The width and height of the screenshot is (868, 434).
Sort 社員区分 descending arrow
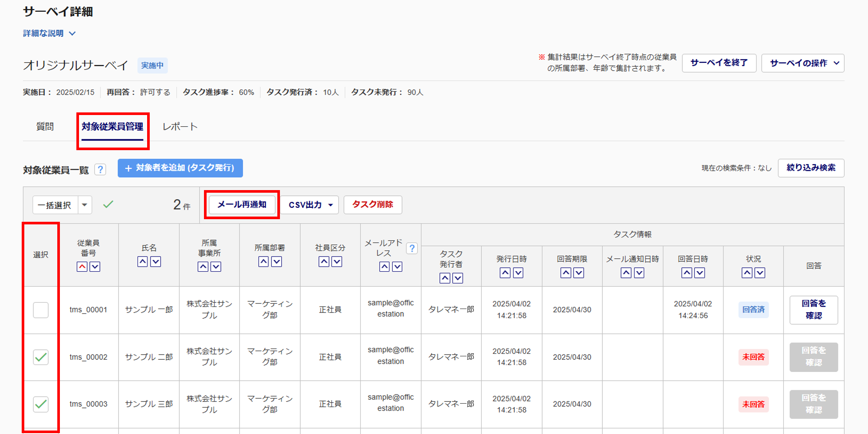[x=337, y=261]
